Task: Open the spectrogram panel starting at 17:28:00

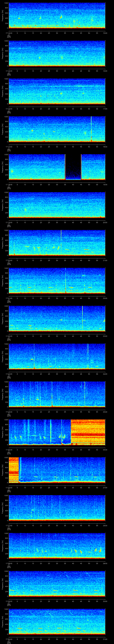Action: pos(57,546)
